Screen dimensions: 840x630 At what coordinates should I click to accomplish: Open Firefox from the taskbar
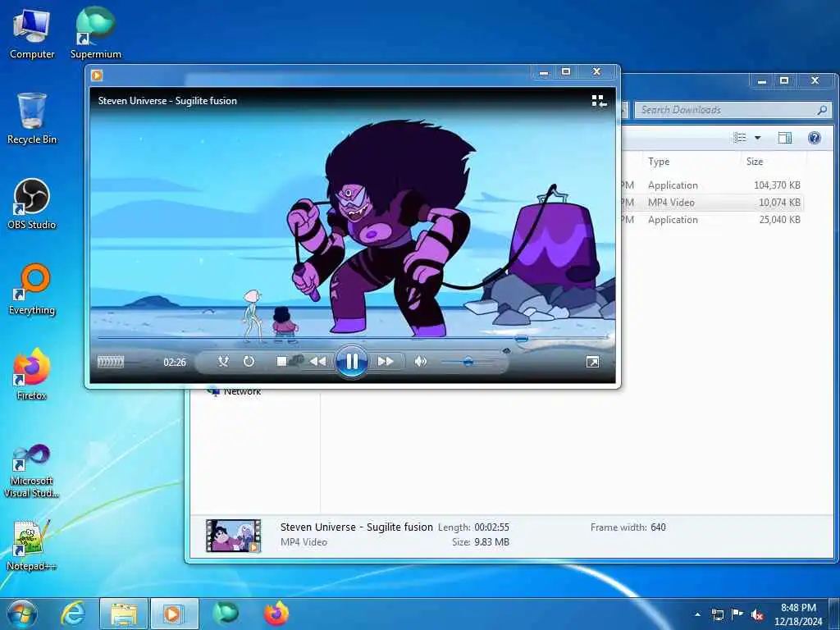[x=276, y=614]
